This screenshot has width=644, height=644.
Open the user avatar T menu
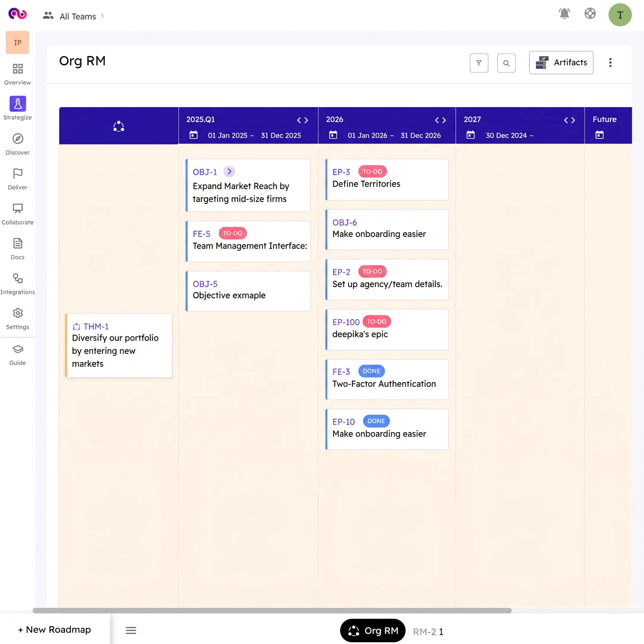coord(620,15)
